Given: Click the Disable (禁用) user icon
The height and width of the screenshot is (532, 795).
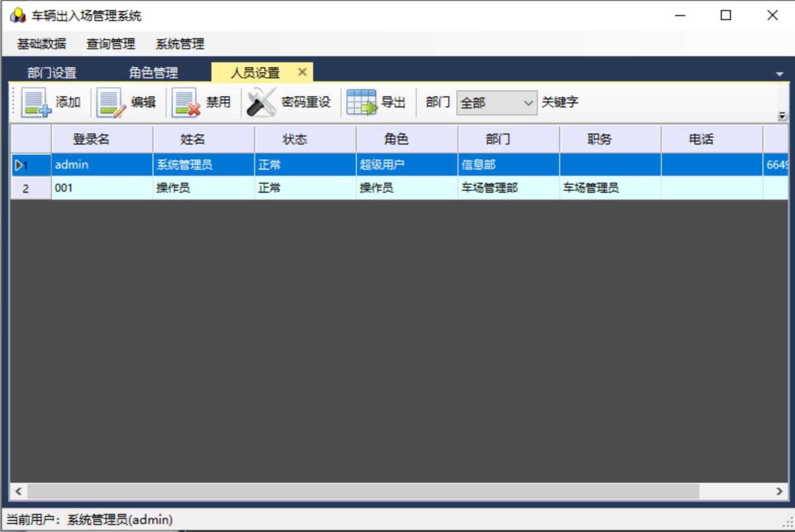Looking at the screenshot, I should coord(186,102).
